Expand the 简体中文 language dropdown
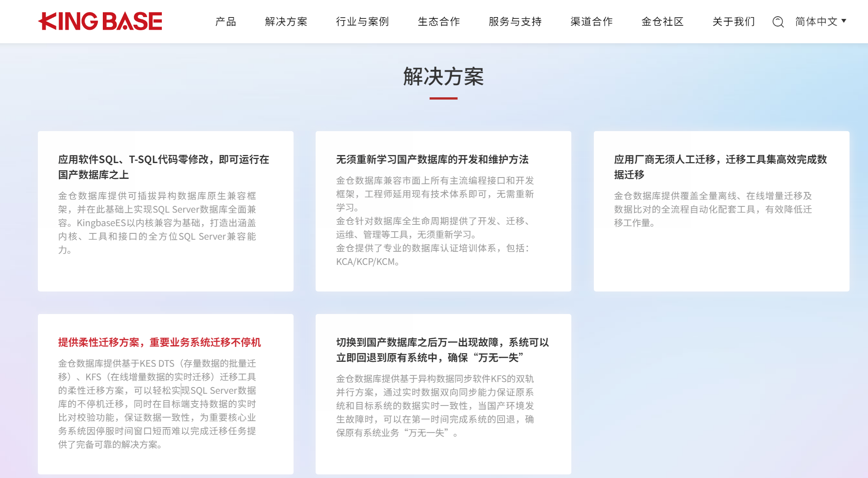Viewport: 868px width, 478px height. point(821,22)
